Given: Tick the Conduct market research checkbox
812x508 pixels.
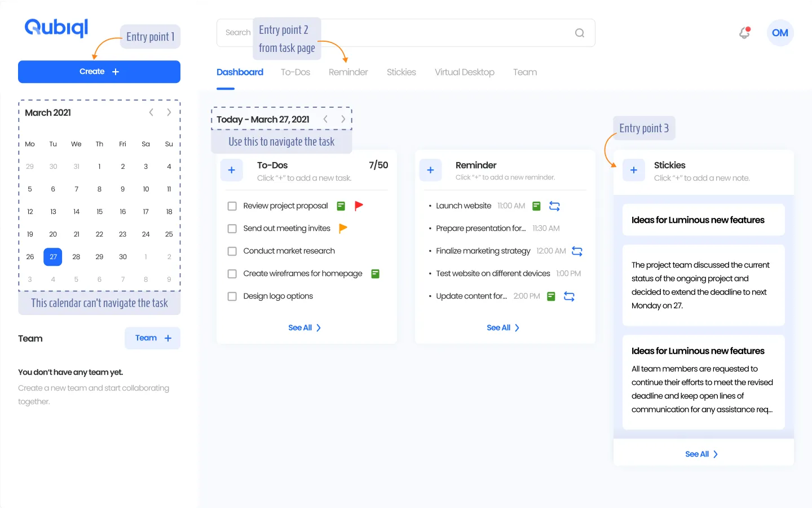Looking at the screenshot, I should tap(232, 251).
